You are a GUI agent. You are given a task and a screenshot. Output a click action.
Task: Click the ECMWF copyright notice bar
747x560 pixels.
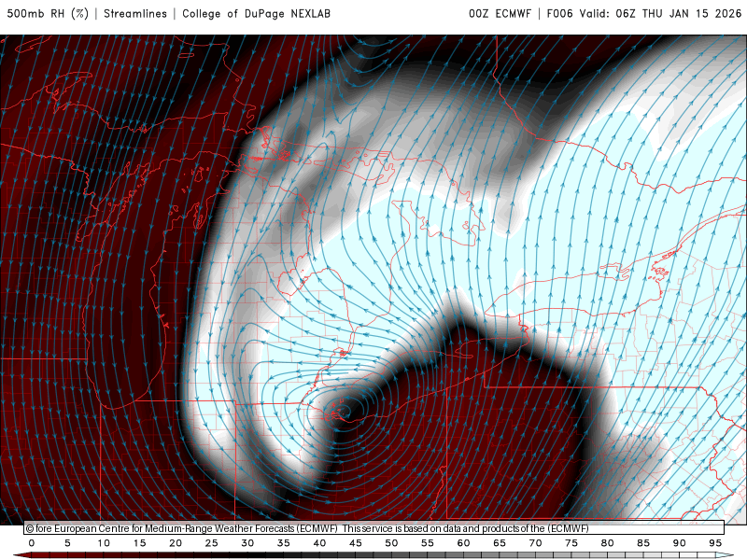click(374, 528)
